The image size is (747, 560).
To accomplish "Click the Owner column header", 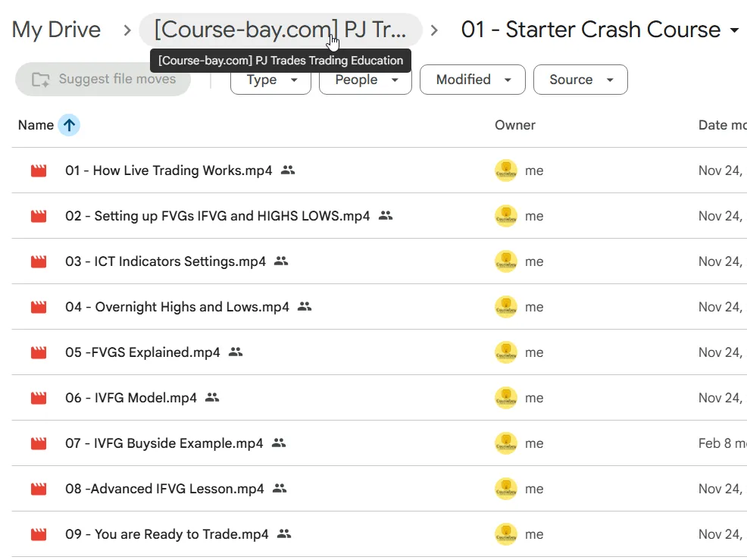I will click(x=515, y=125).
